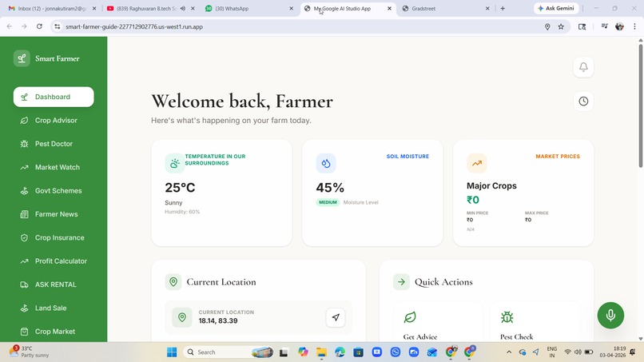The image size is (644, 362).
Task: Open Microsoft Edge from the taskbar
Action: tap(340, 352)
